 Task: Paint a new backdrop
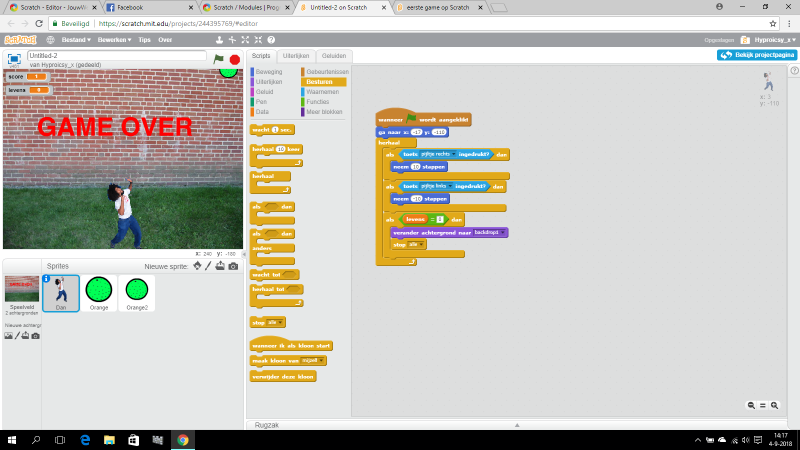pyautogui.click(x=17, y=336)
